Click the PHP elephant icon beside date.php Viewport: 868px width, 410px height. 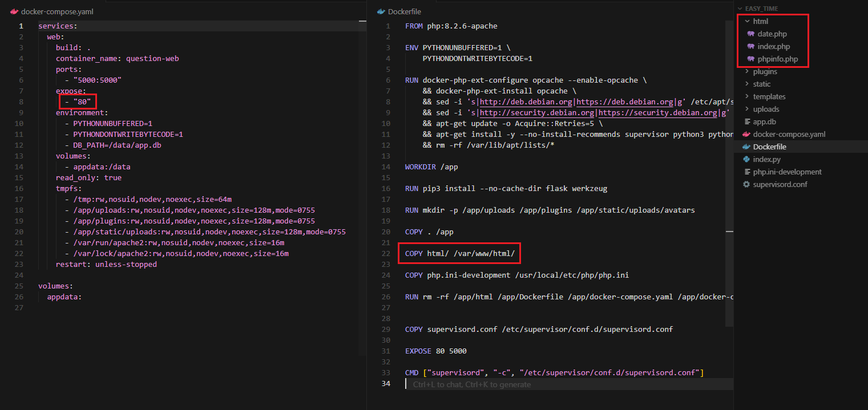pos(751,34)
